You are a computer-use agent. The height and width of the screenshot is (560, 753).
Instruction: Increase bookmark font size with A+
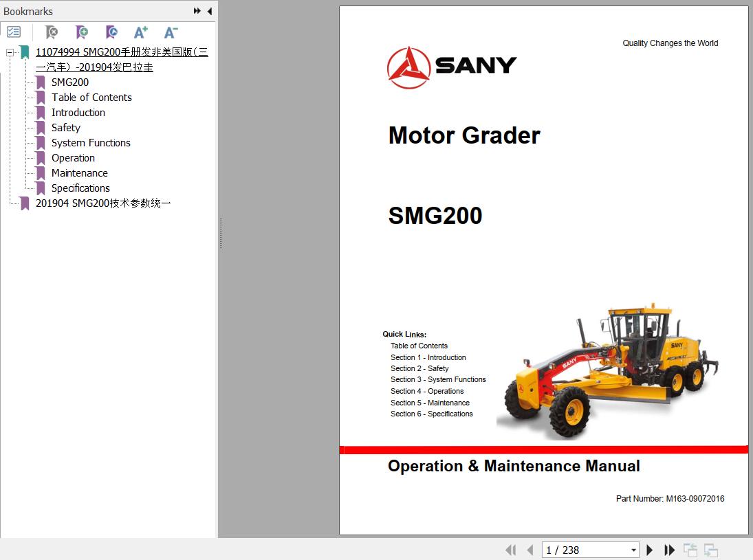click(x=141, y=32)
